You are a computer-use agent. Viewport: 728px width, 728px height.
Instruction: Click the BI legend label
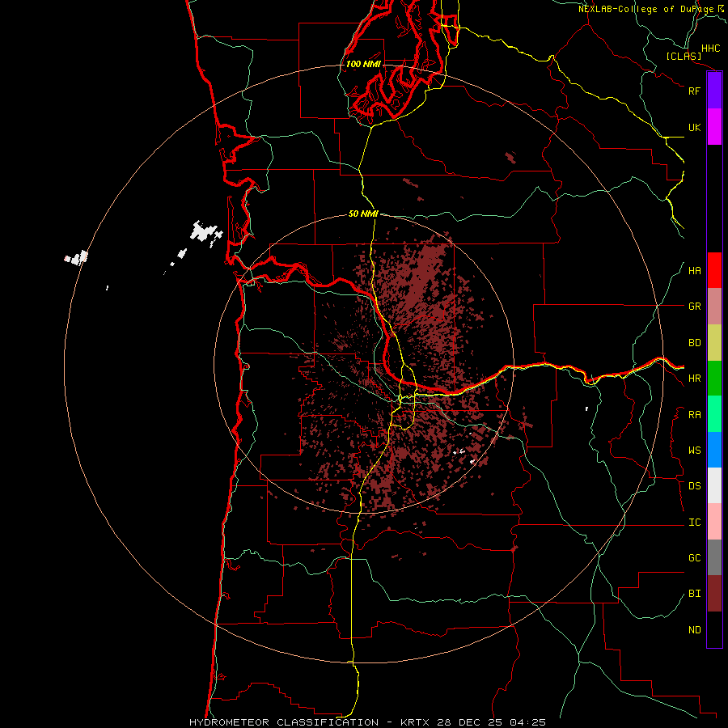(x=695, y=594)
